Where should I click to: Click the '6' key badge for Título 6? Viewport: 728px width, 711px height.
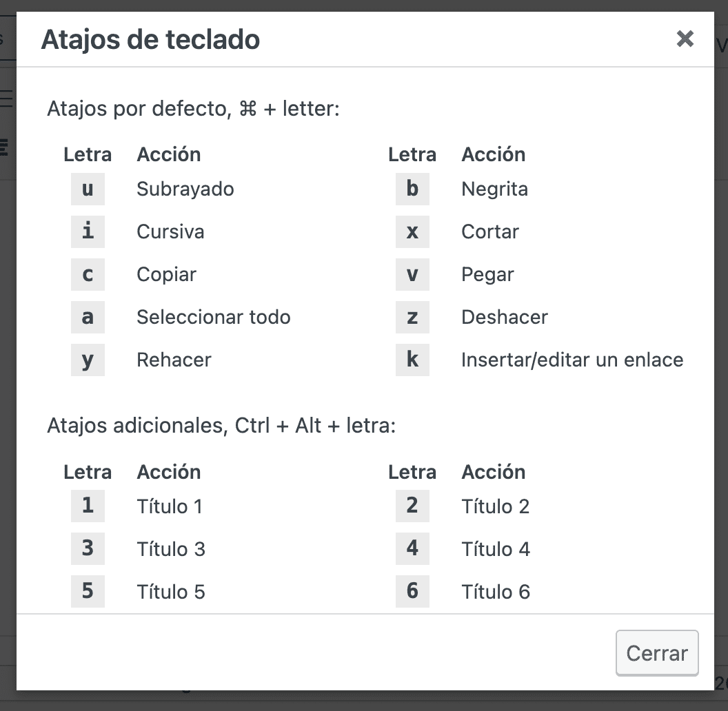point(412,591)
